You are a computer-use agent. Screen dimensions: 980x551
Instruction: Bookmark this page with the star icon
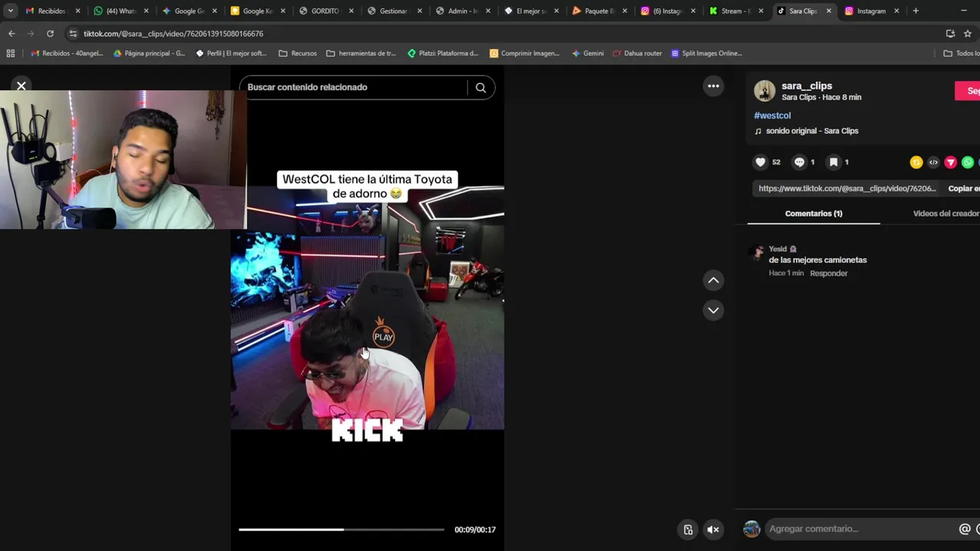click(x=968, y=34)
